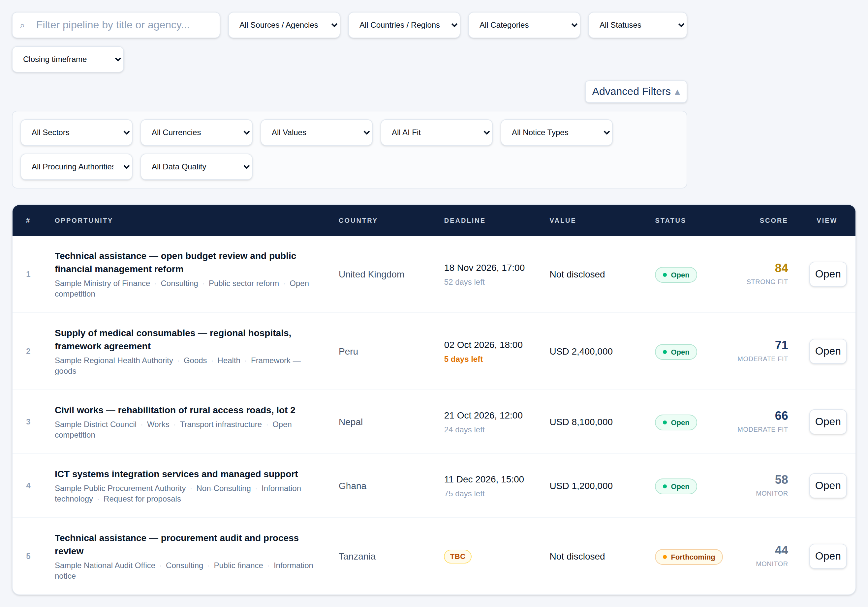Click the STATUS column header
The image size is (868, 607).
click(670, 220)
